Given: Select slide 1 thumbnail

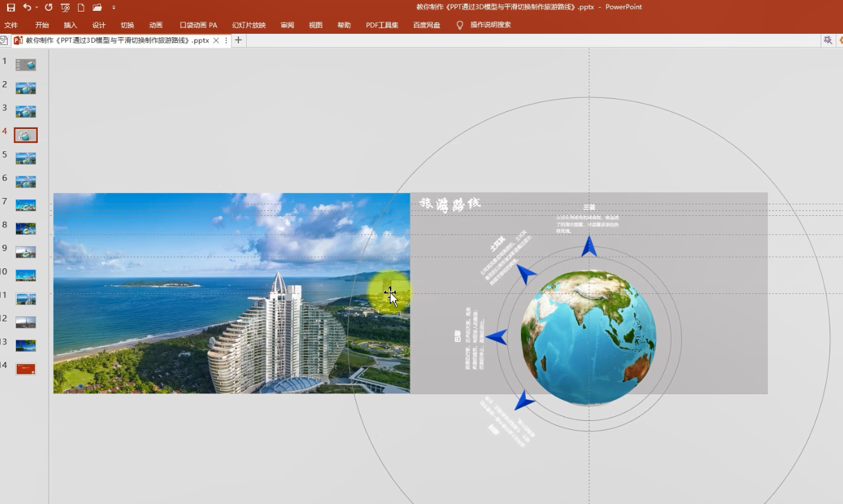Looking at the screenshot, I should (x=26, y=65).
